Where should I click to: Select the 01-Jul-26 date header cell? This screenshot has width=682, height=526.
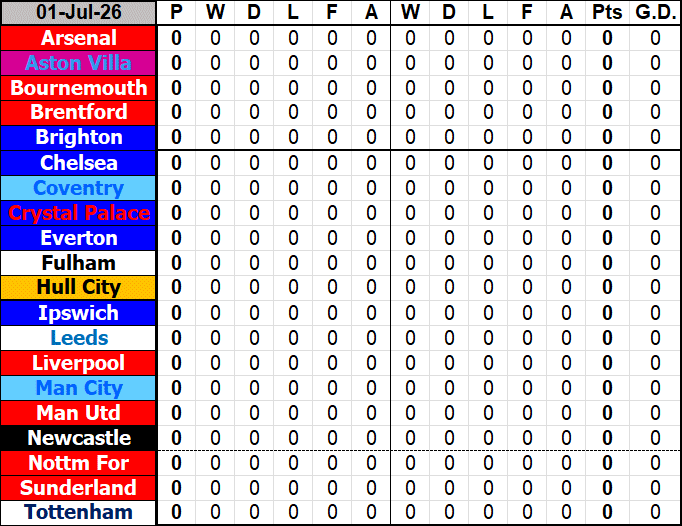point(78,13)
